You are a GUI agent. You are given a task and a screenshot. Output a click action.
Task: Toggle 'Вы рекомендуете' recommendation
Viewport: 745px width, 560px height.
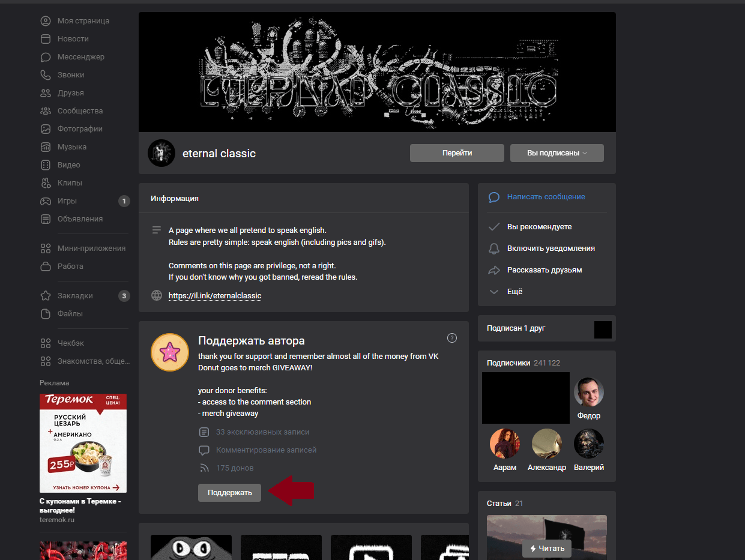(539, 227)
